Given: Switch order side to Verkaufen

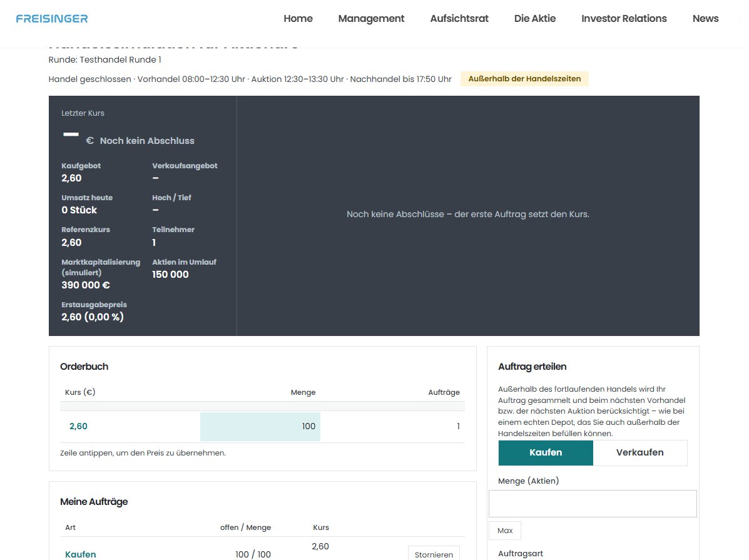Looking at the screenshot, I should [x=640, y=452].
